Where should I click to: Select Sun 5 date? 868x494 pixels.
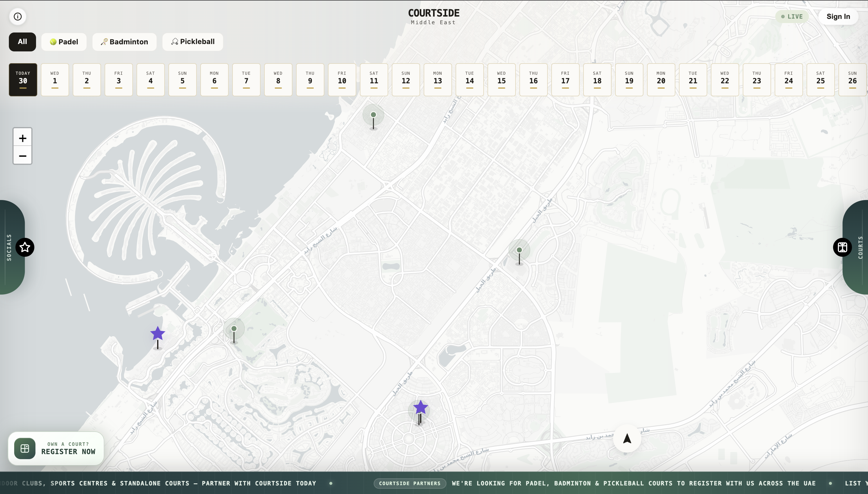click(183, 80)
